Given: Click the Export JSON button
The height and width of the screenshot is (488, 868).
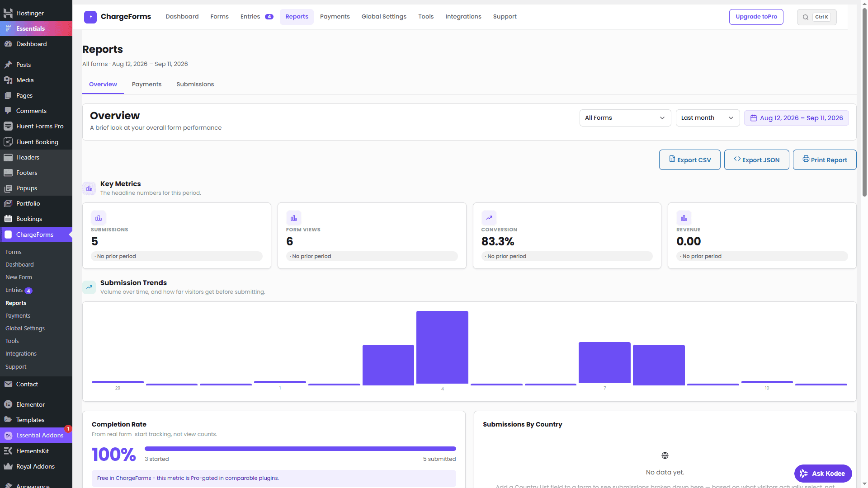Looking at the screenshot, I should click(x=757, y=160).
